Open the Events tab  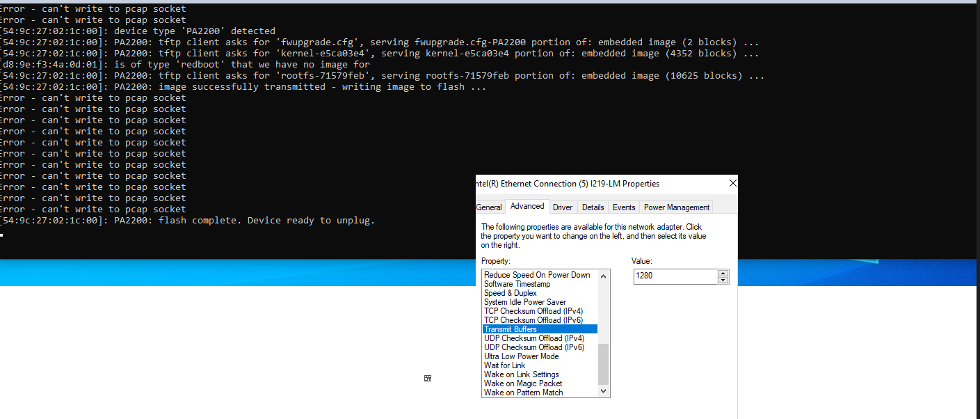tap(623, 207)
